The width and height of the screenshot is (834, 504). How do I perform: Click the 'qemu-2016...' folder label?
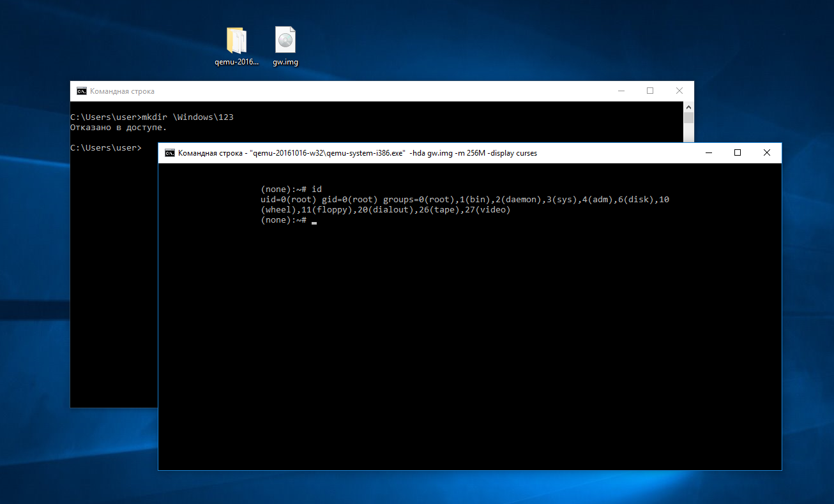click(237, 63)
